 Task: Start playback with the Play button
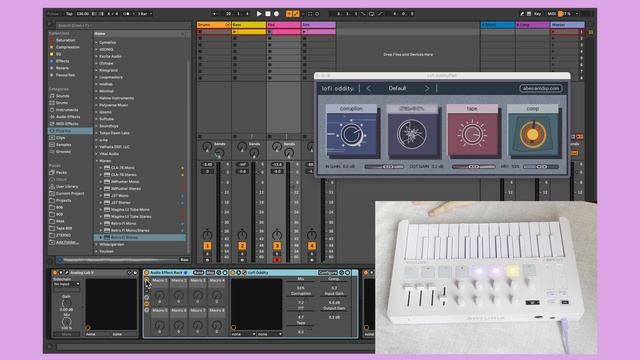tap(259, 13)
